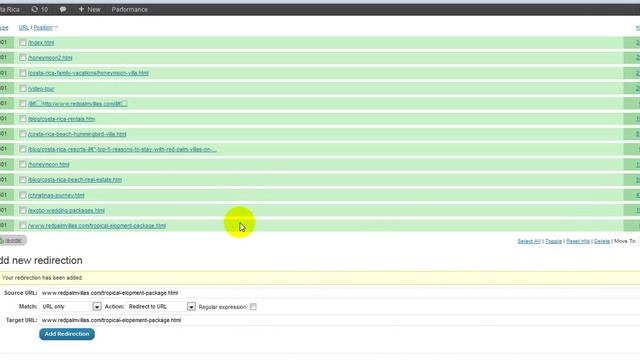Viewport: 640px width, 360px height.
Task: Tick checkbox for /honeymoon2.html
Action: point(22,58)
